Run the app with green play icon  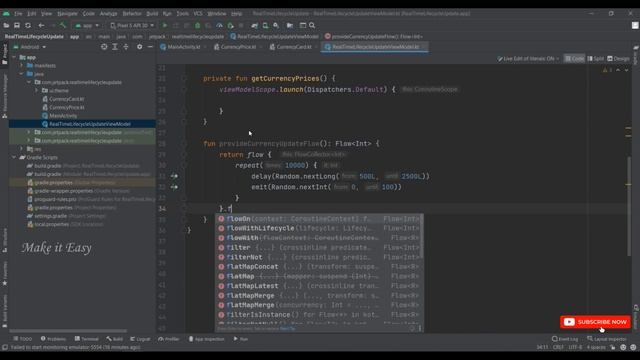tap(165, 25)
